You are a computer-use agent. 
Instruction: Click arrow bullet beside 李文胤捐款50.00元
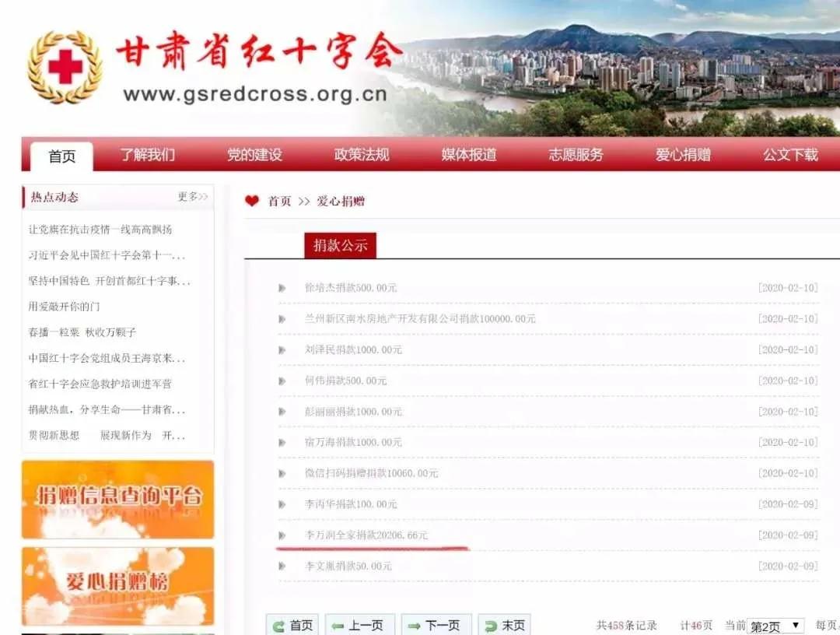click(x=282, y=567)
